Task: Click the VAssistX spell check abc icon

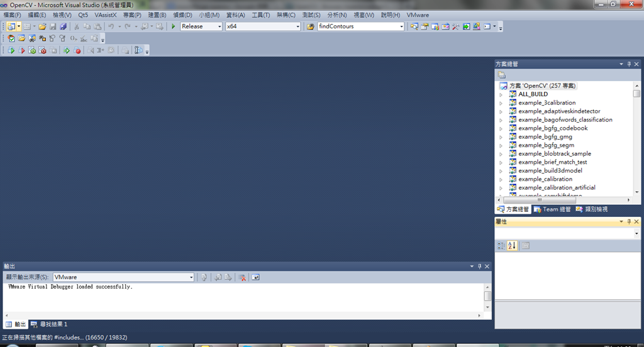Action: [84, 38]
